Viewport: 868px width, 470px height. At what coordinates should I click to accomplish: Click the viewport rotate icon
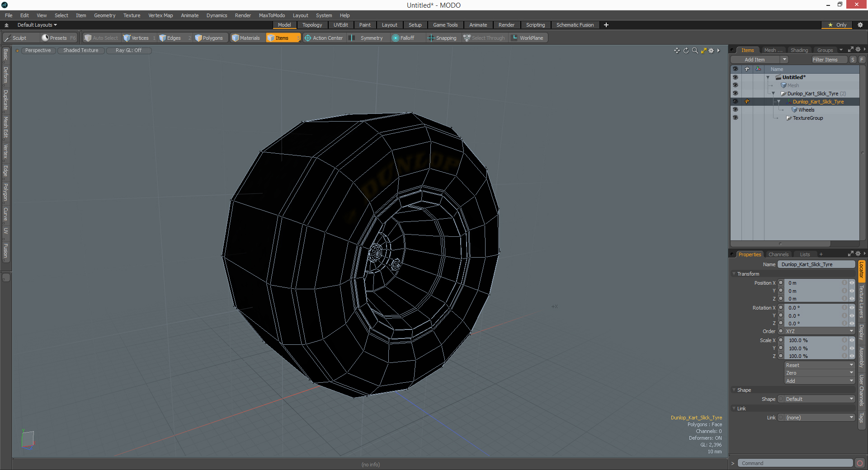coord(686,51)
